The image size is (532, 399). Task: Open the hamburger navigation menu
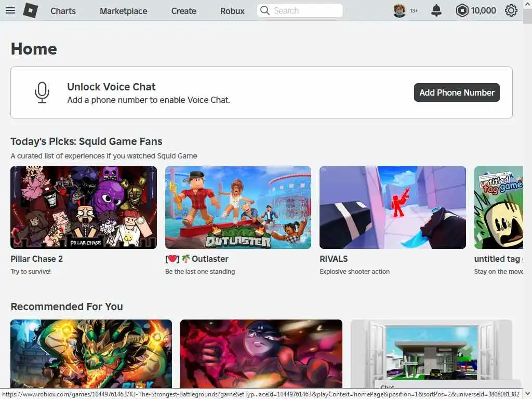point(10,10)
